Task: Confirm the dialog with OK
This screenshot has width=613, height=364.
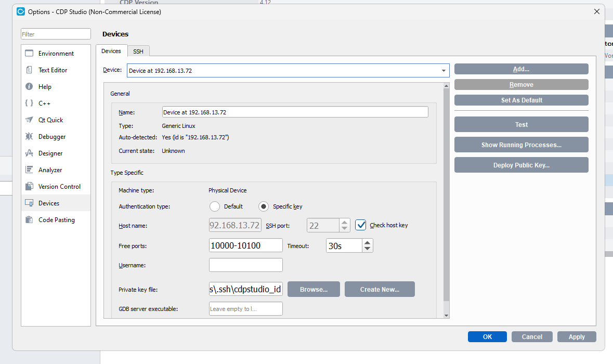Action: pos(487,336)
